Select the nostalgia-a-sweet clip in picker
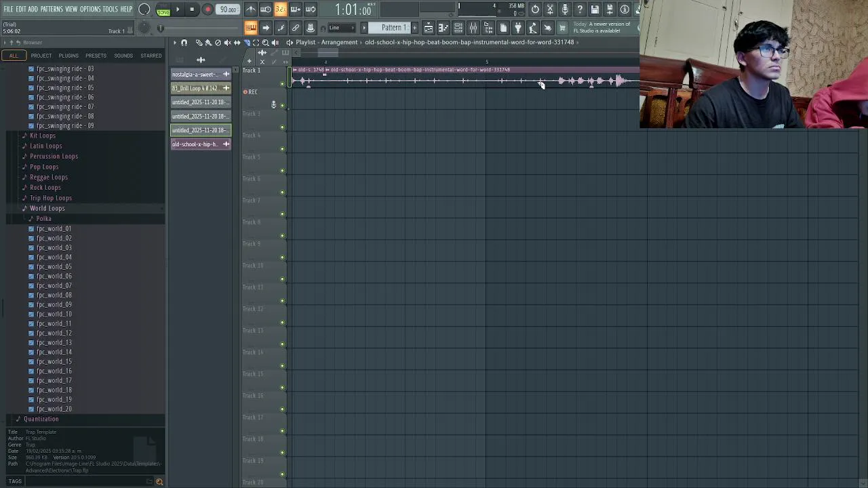 200,74
